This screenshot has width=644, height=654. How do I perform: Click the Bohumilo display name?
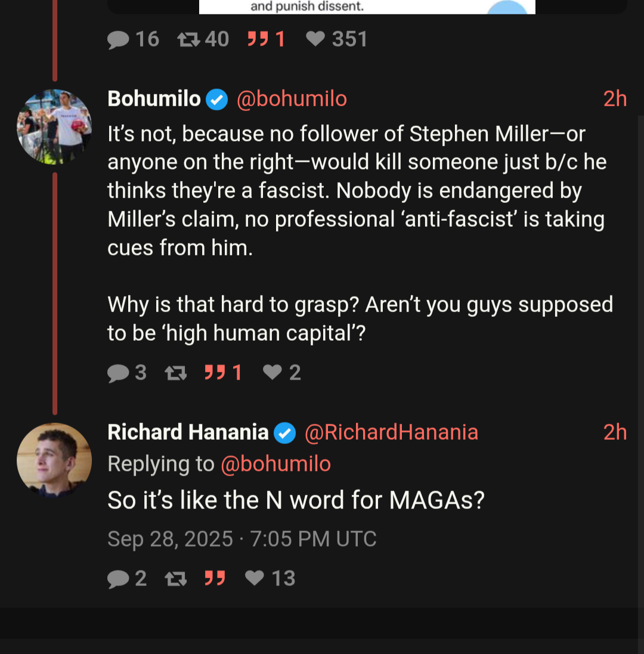point(154,99)
